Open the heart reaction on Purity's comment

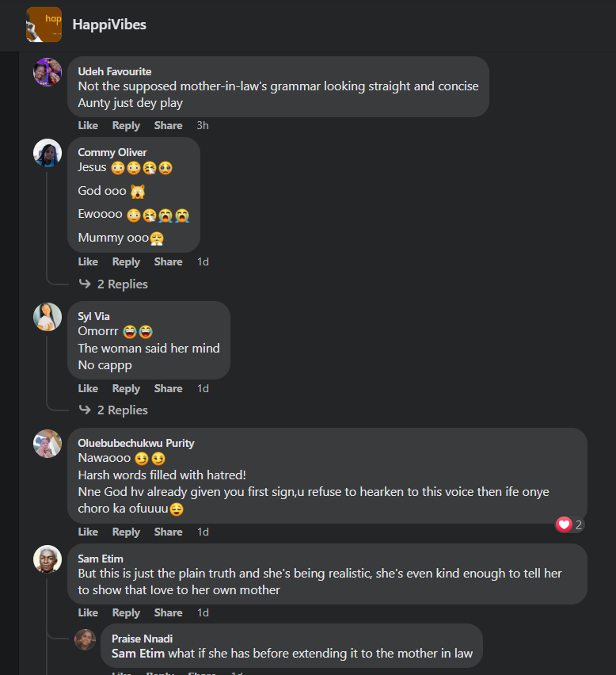click(x=564, y=524)
